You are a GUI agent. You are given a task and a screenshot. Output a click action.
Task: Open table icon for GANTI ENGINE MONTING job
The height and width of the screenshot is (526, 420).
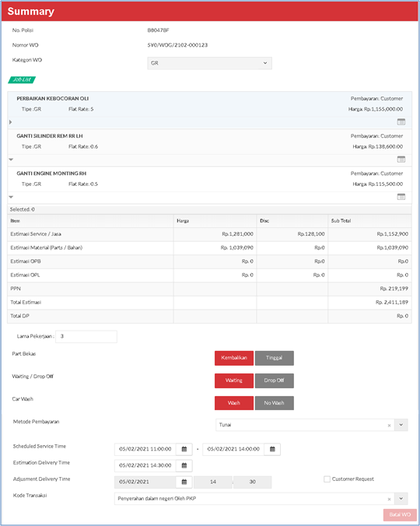pos(401,197)
